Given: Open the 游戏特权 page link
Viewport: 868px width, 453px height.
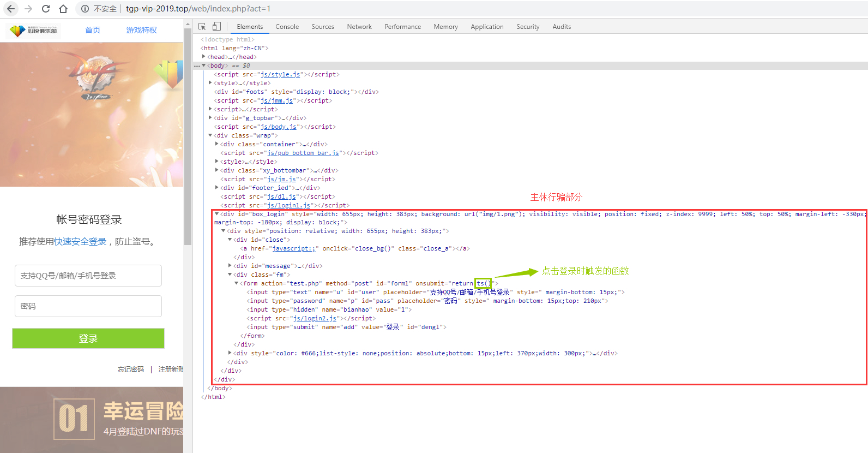Looking at the screenshot, I should (142, 30).
